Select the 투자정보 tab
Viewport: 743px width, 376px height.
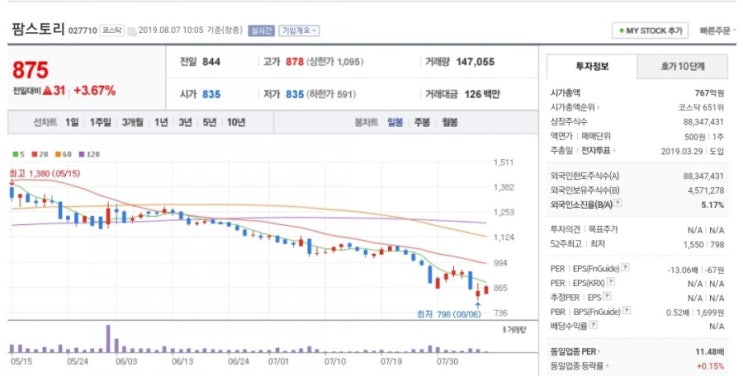[x=592, y=66]
